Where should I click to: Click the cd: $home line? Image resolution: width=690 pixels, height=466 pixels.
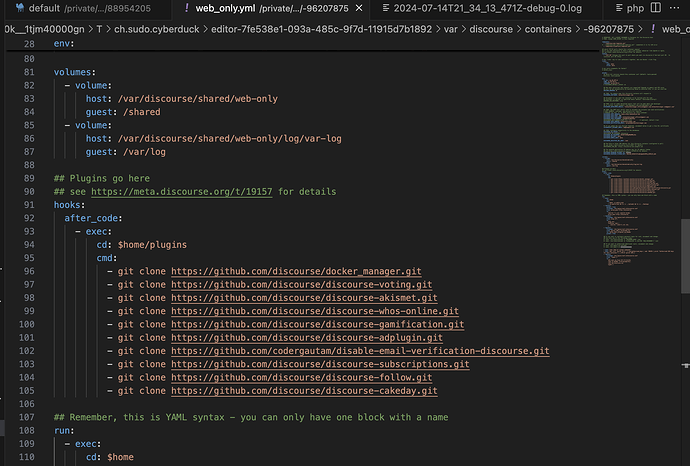tap(110, 457)
